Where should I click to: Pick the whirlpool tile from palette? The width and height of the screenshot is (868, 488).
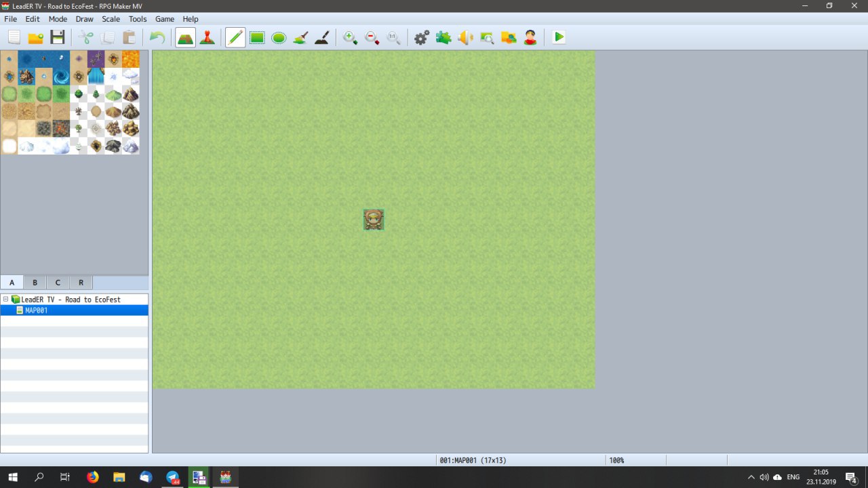click(x=61, y=76)
